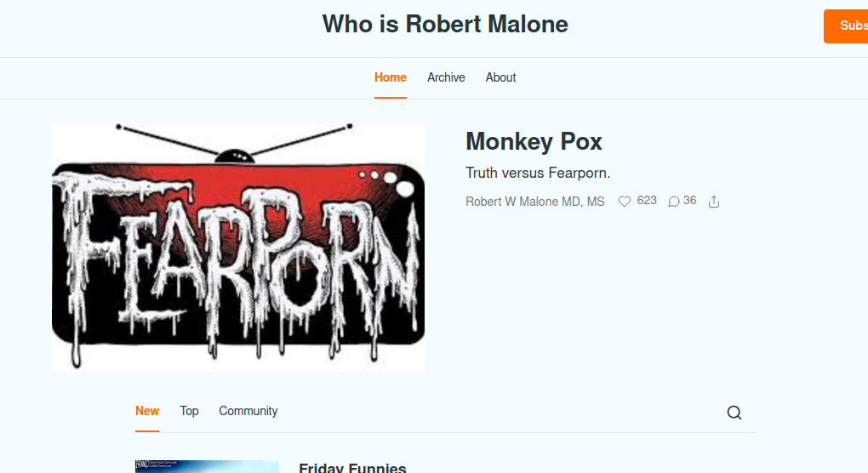Click author Robert W Malone MD, MS
Screen dimensions: 868x473
tap(534, 202)
